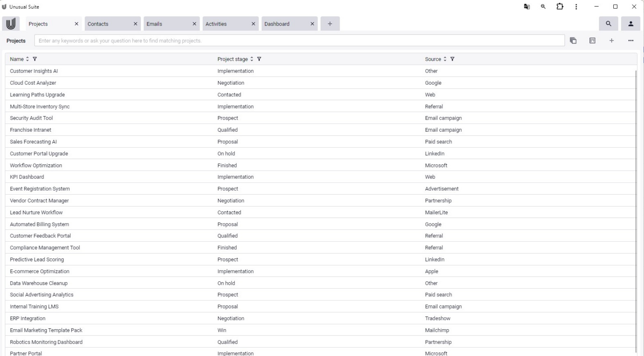Open the extensions puzzle icon
644x356 pixels.
click(560, 7)
